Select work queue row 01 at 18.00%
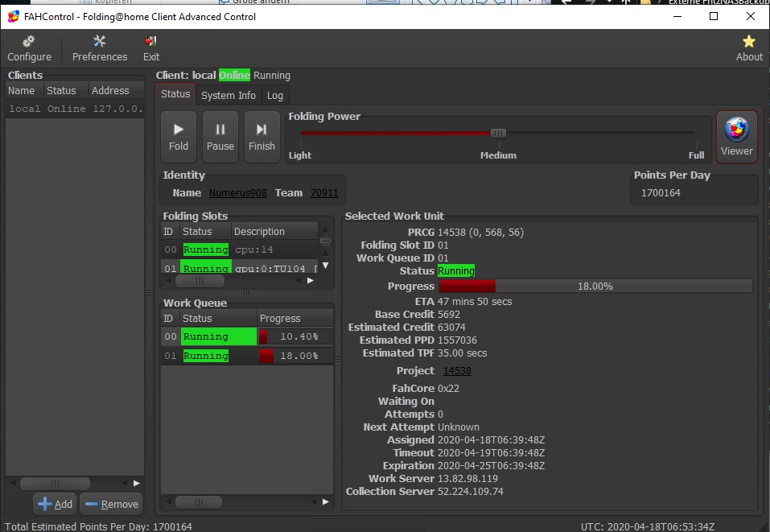The image size is (770, 532). 247,356
